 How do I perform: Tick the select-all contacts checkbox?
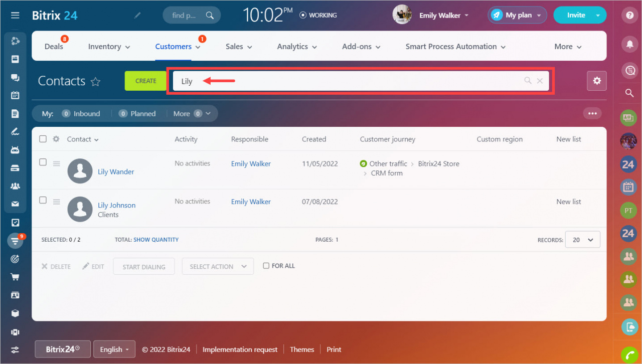[x=43, y=139]
